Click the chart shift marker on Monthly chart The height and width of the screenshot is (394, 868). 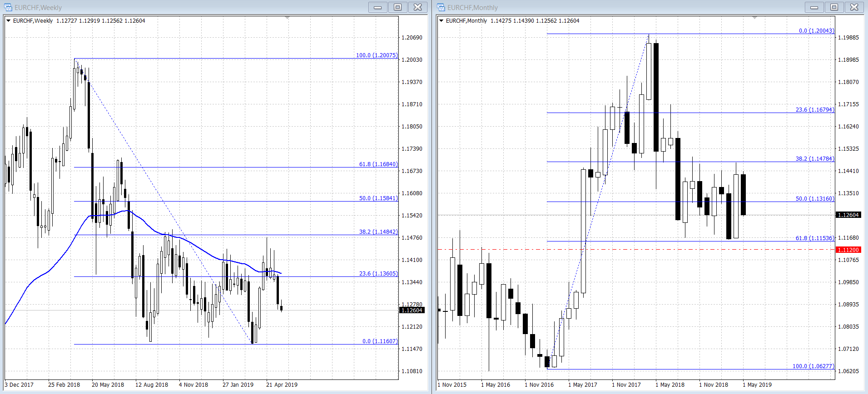(x=755, y=18)
